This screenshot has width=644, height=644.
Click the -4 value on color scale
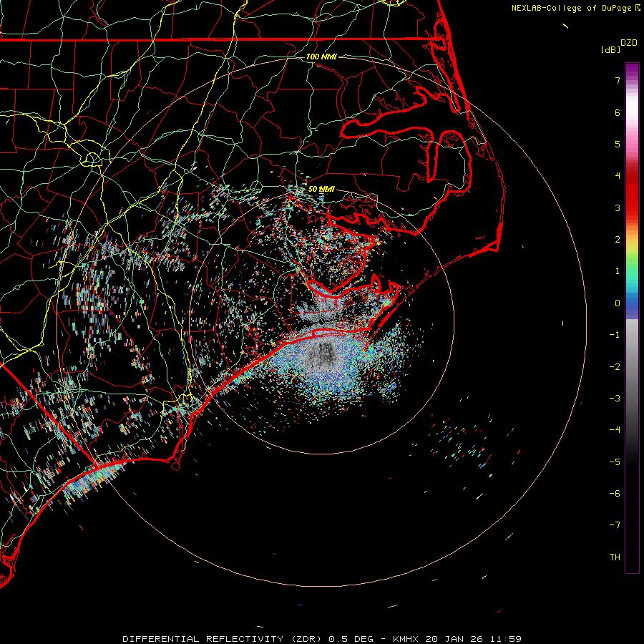(615, 430)
